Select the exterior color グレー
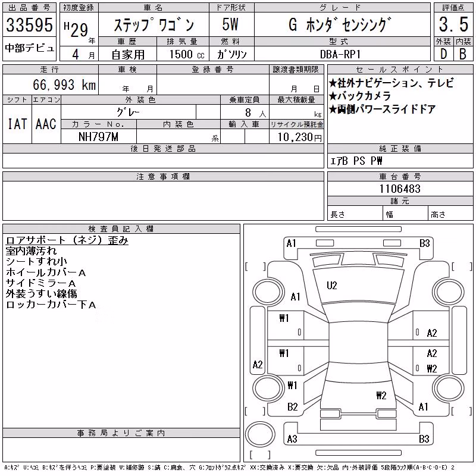The width and height of the screenshot is (476, 476). 129,112
